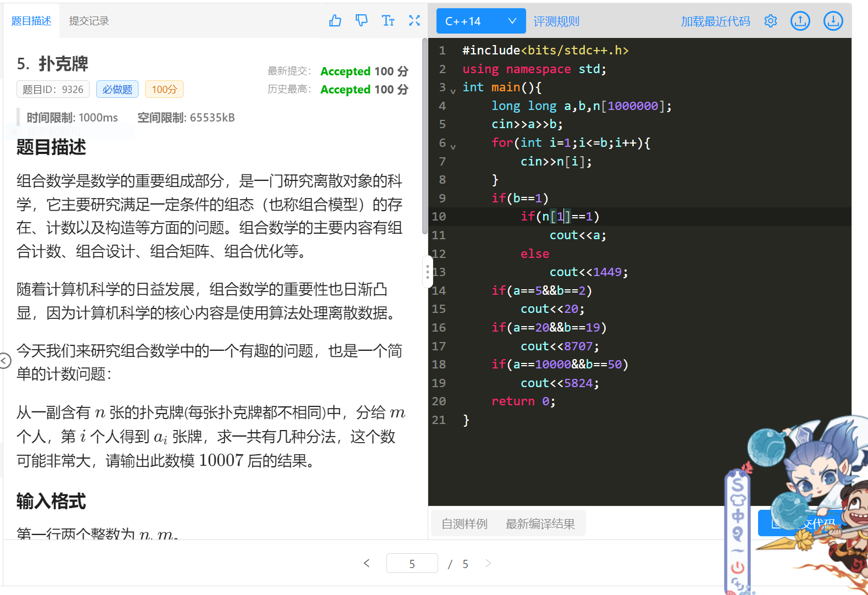Open editor settings gear icon
The width and height of the screenshot is (868, 595).
(x=771, y=21)
